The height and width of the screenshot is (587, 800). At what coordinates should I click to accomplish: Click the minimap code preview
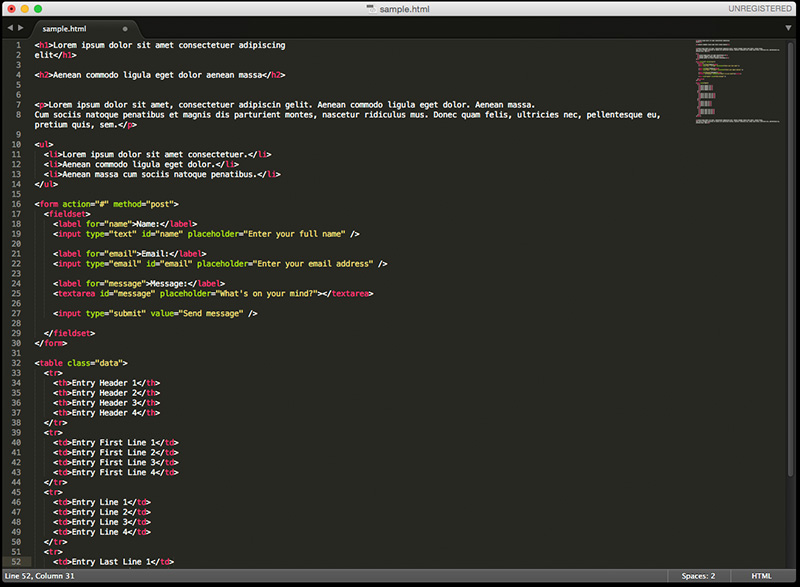pyautogui.click(x=738, y=82)
